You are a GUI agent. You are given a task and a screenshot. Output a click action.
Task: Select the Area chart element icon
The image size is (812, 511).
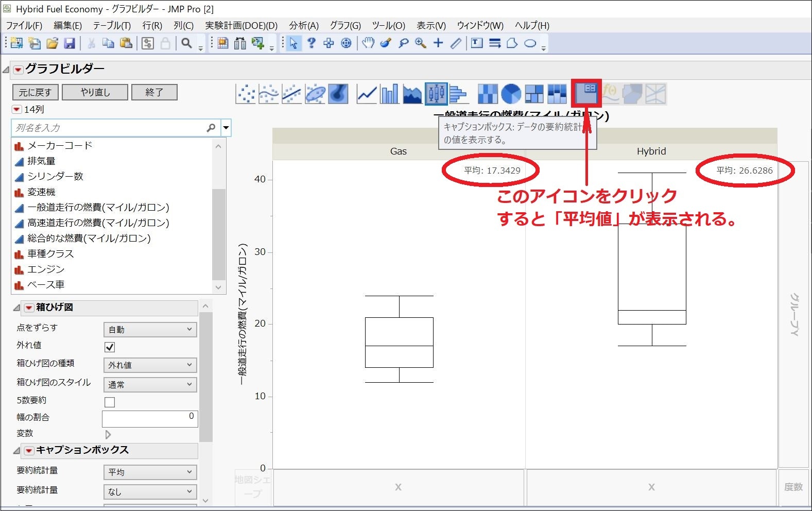(412, 94)
